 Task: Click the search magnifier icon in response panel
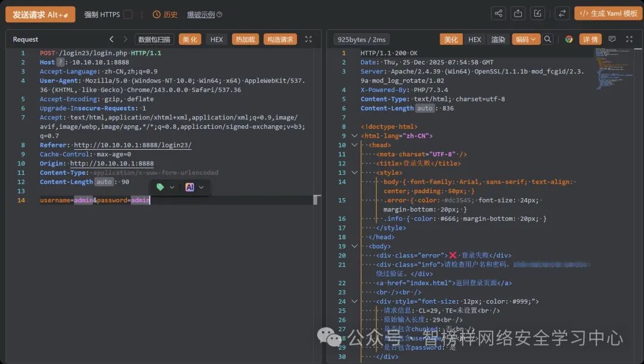click(x=547, y=39)
